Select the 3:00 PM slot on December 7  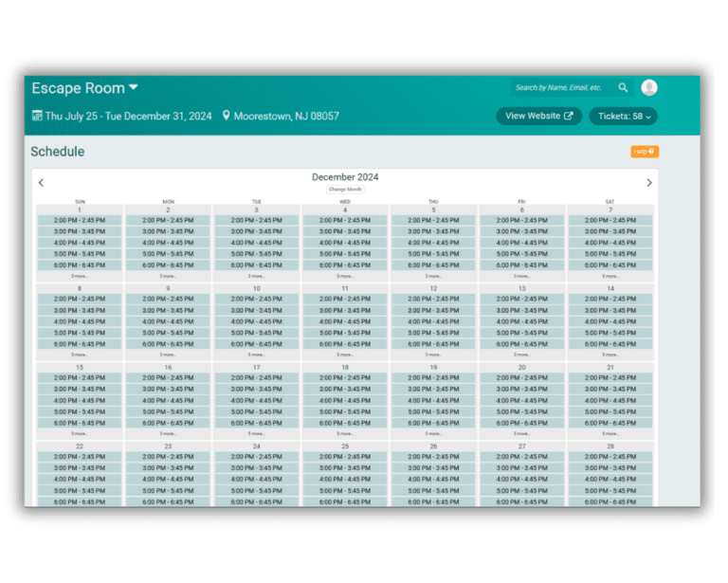point(610,231)
